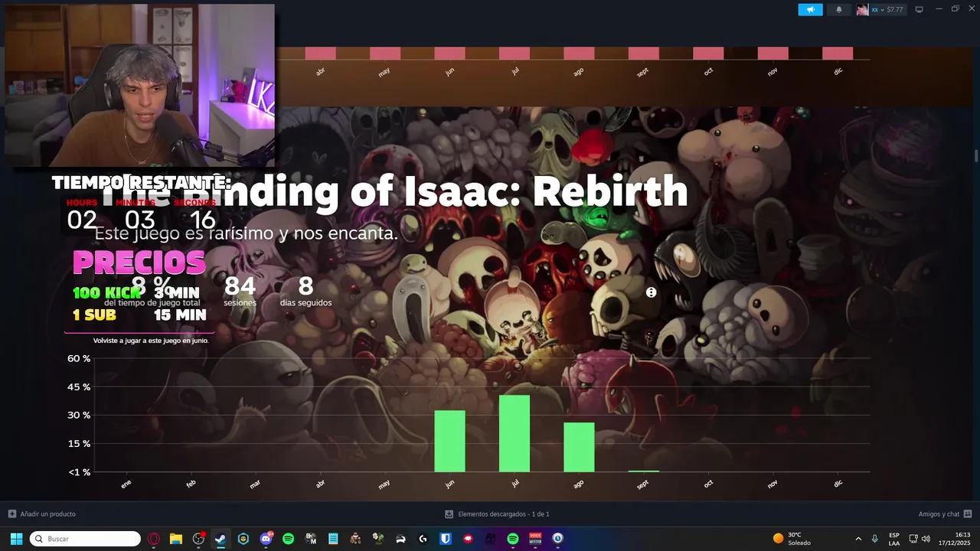This screenshot has height=551, width=980.
Task: Click 'Volviste a jugar a este juego en junio.'
Action: click(x=151, y=341)
